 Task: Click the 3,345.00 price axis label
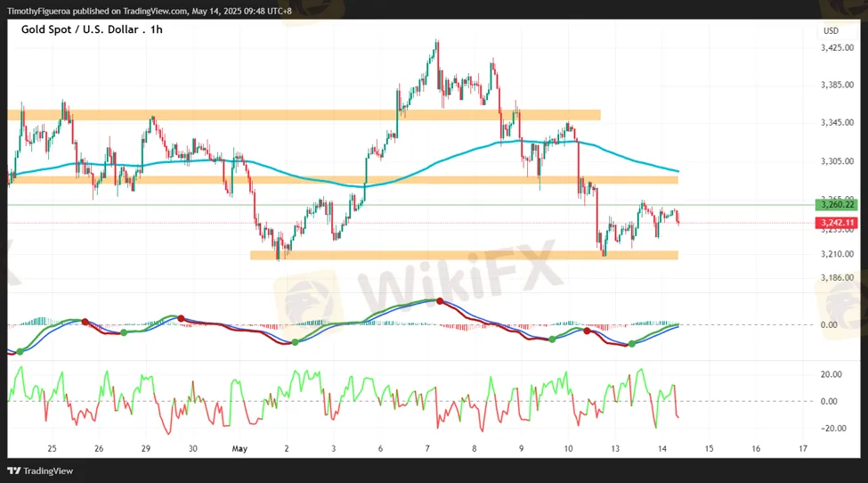(x=837, y=122)
